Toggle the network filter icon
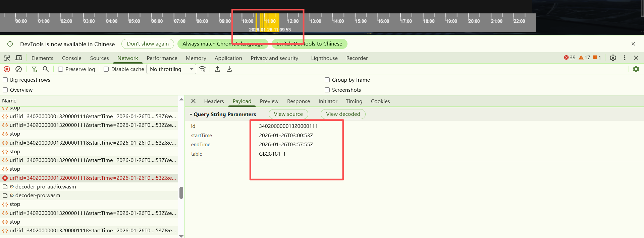Screen dimensions: 644x238 pos(34,69)
